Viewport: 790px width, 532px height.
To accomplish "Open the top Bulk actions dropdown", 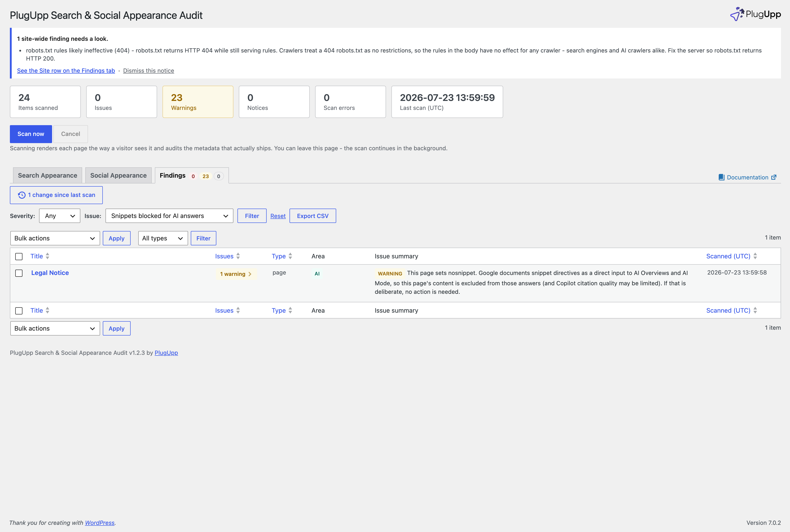I will coord(55,238).
